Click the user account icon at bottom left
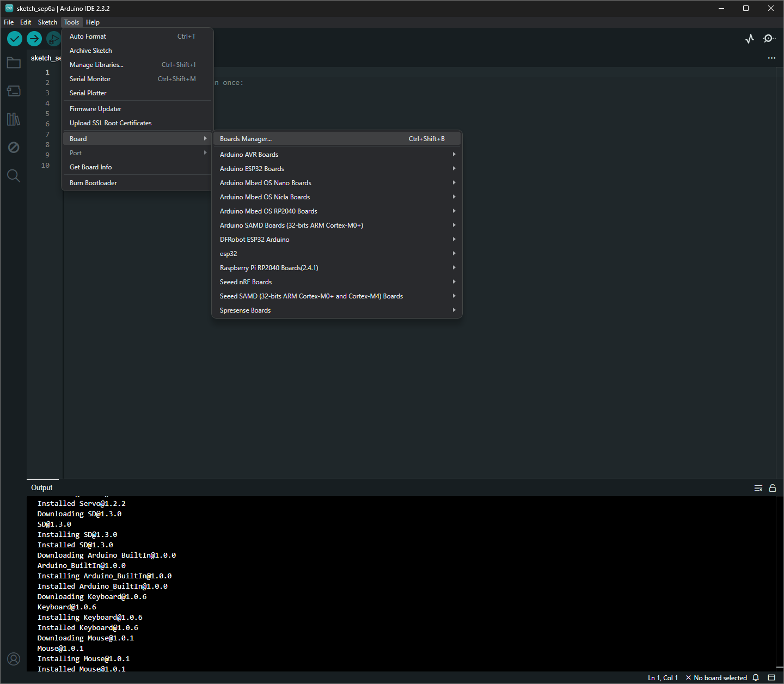 click(14, 659)
